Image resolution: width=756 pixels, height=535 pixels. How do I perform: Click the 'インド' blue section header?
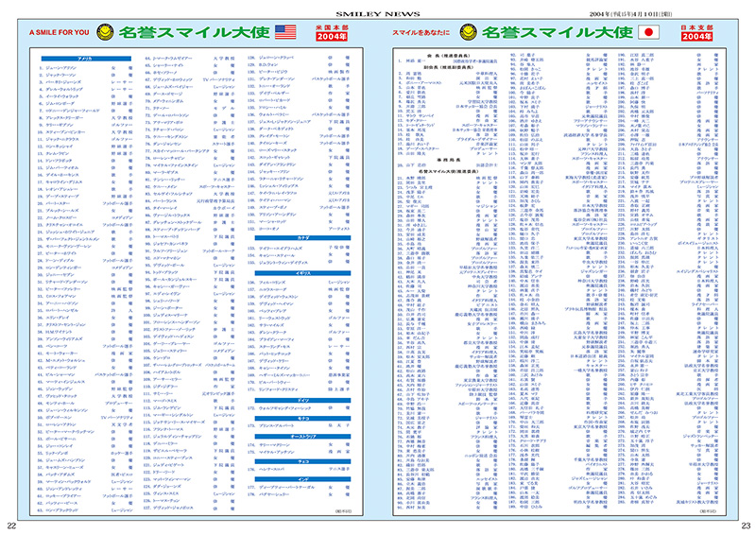tap(302, 479)
